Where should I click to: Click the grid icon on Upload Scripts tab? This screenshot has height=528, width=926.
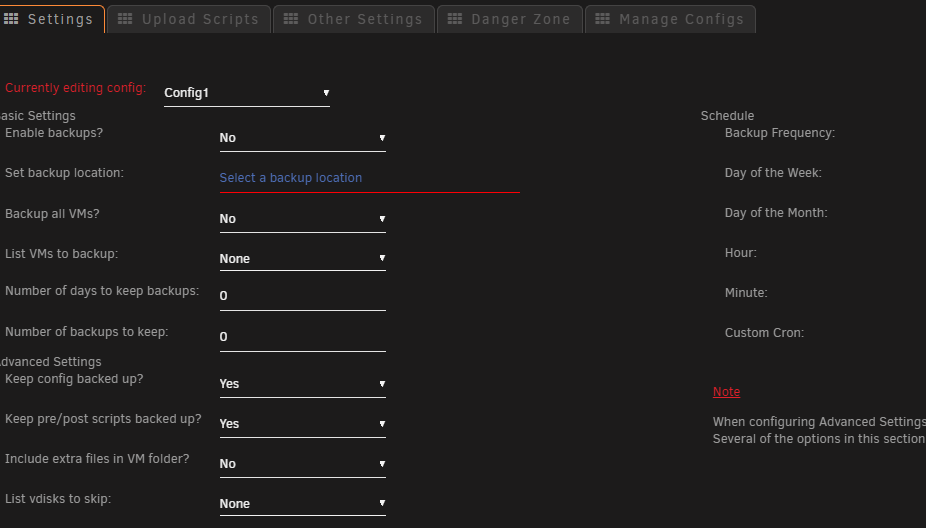coord(125,19)
